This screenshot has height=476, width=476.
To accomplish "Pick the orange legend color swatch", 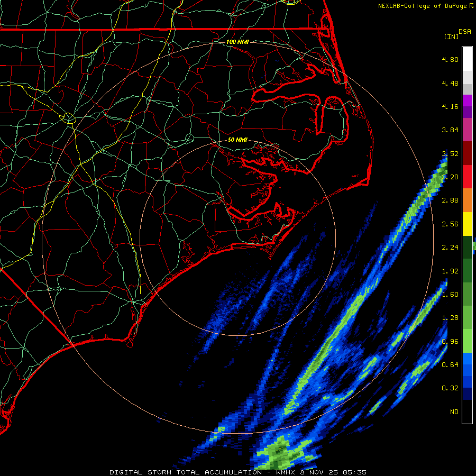I will coord(467,200).
